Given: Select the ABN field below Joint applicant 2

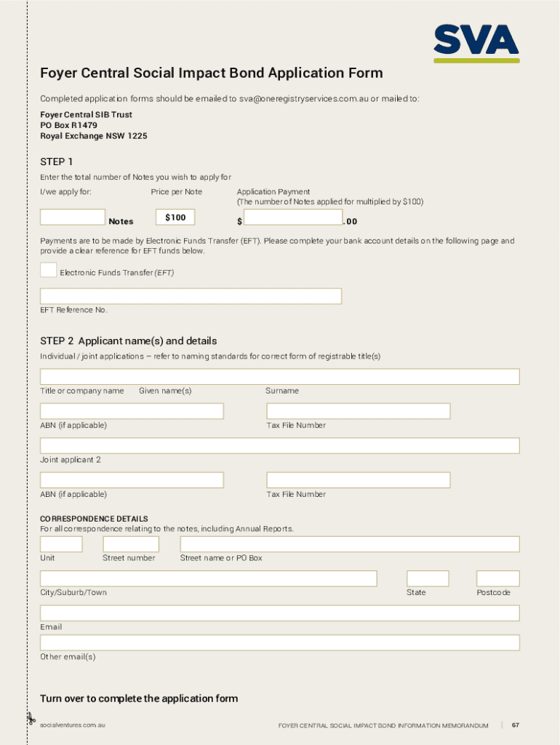Looking at the screenshot, I should [x=132, y=480].
